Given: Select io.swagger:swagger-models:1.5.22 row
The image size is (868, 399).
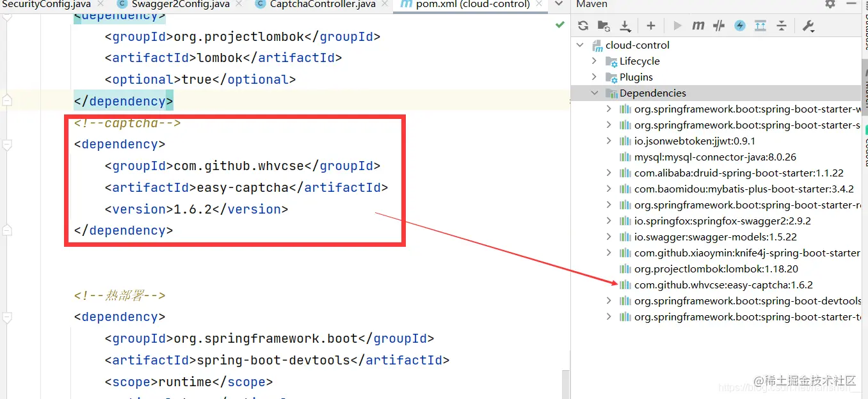Looking at the screenshot, I should click(x=716, y=237).
